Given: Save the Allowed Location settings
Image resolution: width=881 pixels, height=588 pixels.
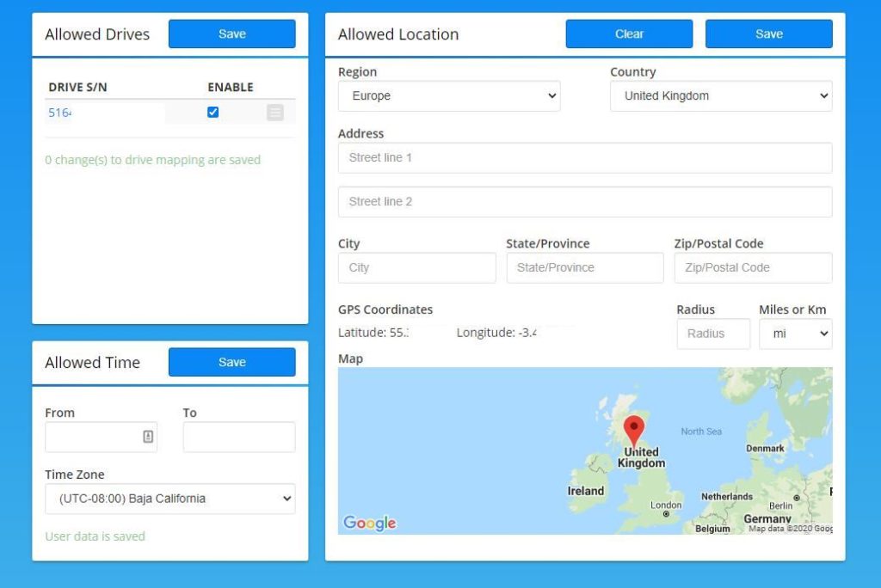Looking at the screenshot, I should tap(768, 34).
